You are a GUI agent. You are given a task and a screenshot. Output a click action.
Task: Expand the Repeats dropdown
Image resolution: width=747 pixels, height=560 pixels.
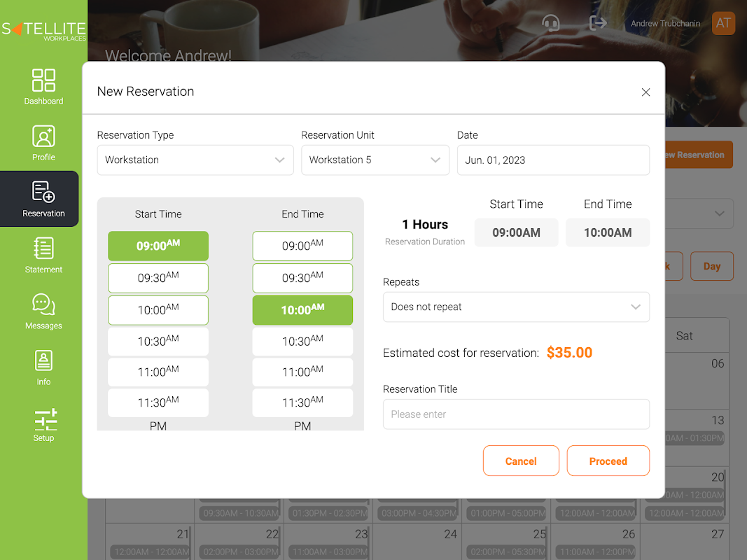click(x=516, y=307)
